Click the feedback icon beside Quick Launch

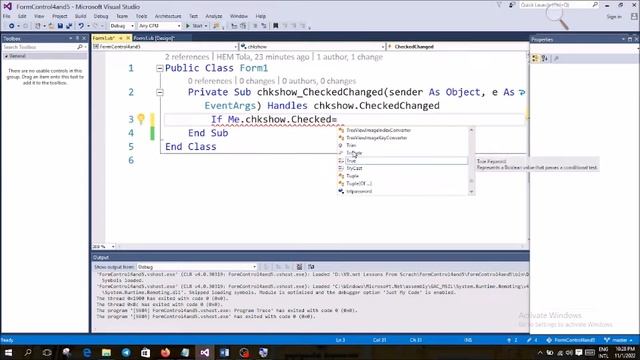click(511, 5)
